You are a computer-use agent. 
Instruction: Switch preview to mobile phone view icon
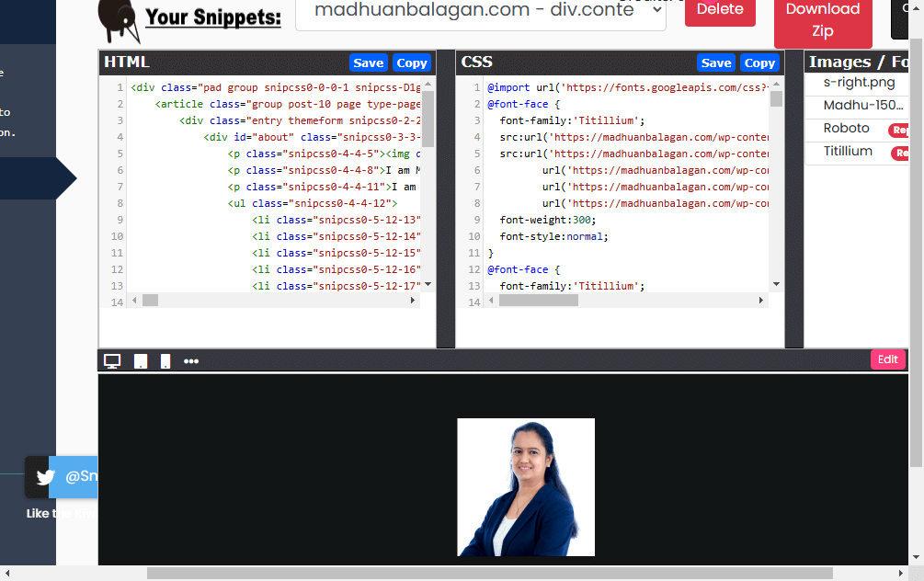tap(165, 361)
